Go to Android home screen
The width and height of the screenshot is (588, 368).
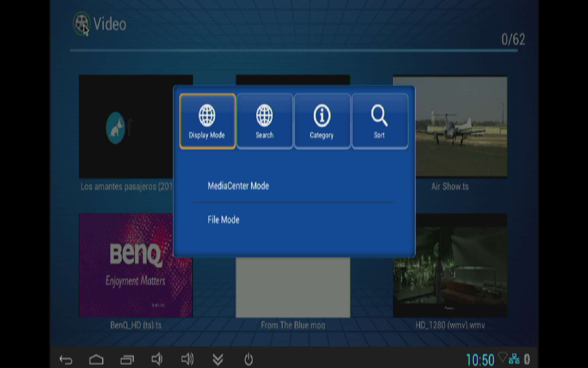[x=96, y=359]
